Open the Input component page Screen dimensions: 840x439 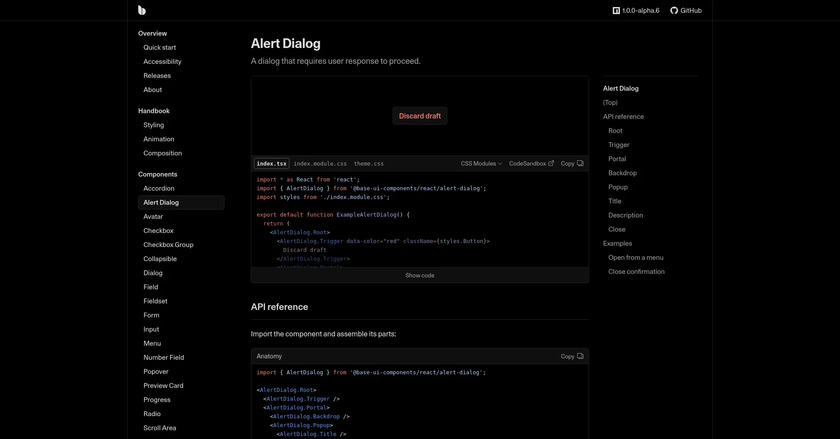(x=152, y=329)
